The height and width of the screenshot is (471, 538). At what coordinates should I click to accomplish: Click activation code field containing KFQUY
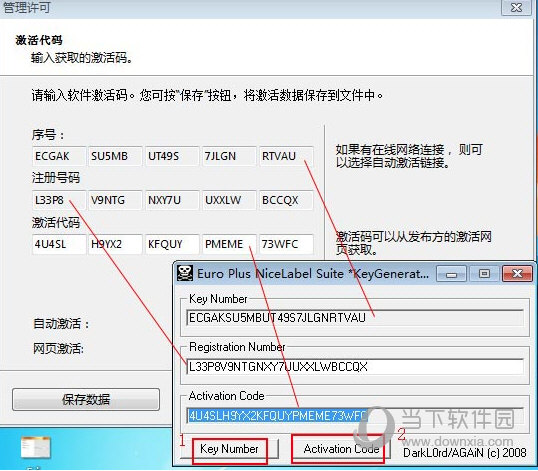tap(172, 244)
